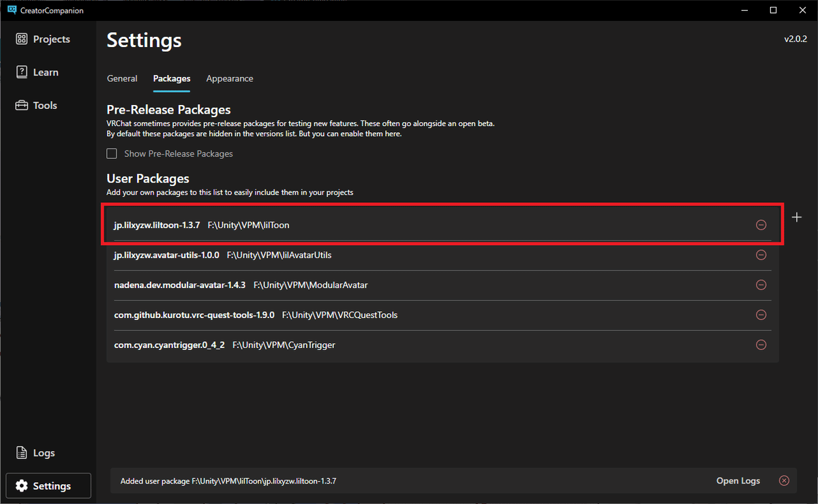Click the CreatorCompanion app icon in title bar
The height and width of the screenshot is (504, 818).
point(12,10)
